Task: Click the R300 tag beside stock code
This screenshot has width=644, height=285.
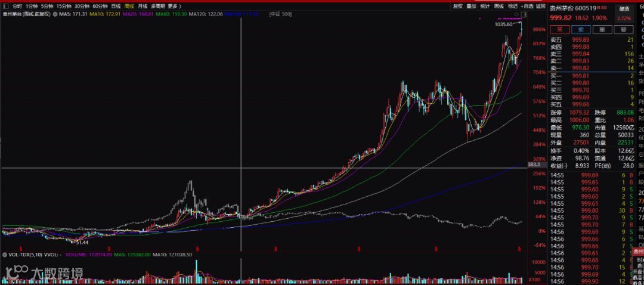Action: coord(602,8)
